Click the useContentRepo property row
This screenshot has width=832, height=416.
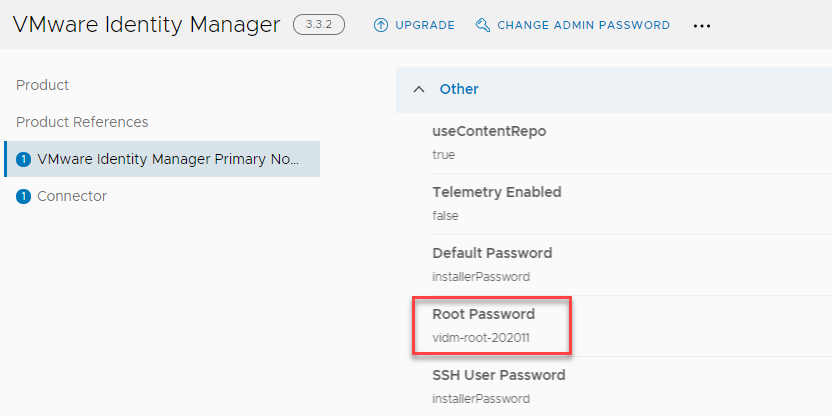632,143
